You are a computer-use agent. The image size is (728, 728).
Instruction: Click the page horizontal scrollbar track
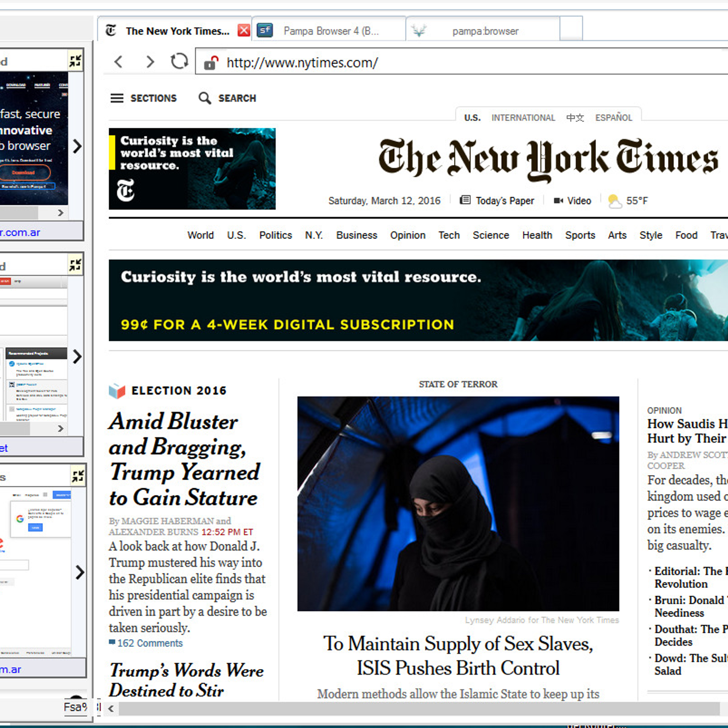tap(419, 708)
